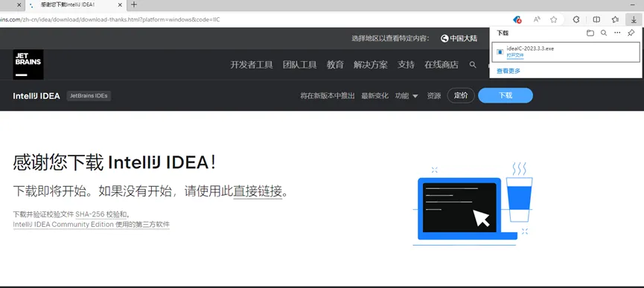The width and height of the screenshot is (644, 288).
Task: Click the 定价 pricing button
Action: [461, 95]
